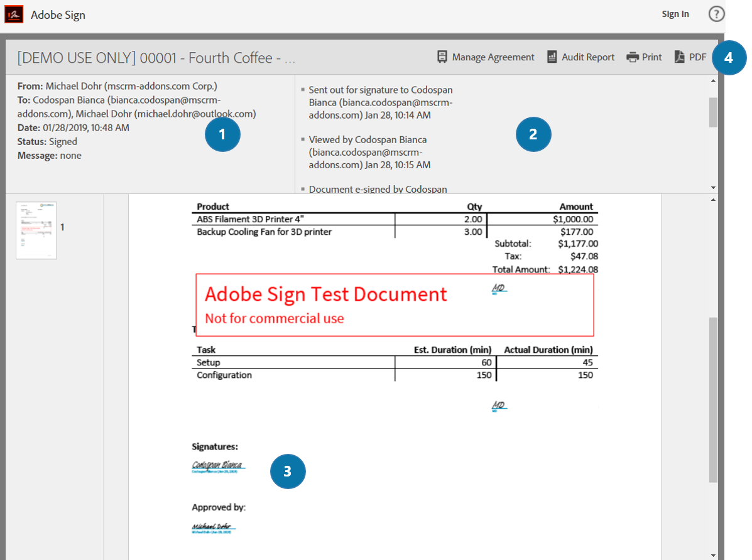Click the Total Amount $1,224.08 value
This screenshot has height=560, width=752.
click(578, 269)
